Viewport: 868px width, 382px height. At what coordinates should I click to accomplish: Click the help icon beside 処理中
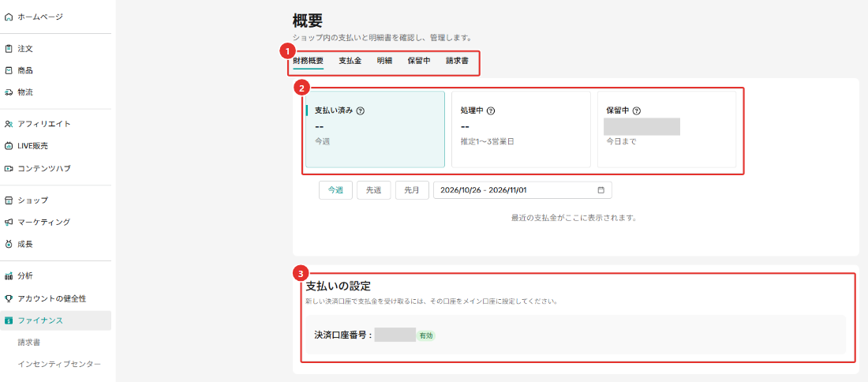tap(491, 110)
